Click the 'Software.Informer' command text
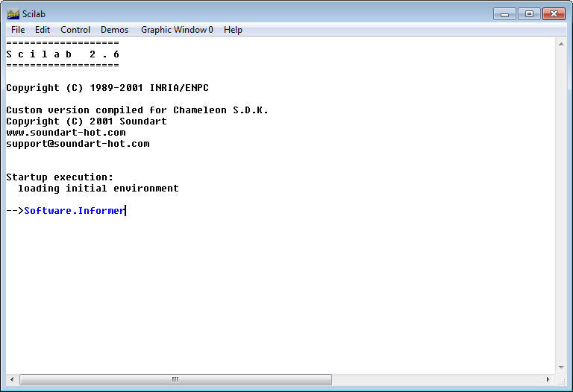 [75, 211]
